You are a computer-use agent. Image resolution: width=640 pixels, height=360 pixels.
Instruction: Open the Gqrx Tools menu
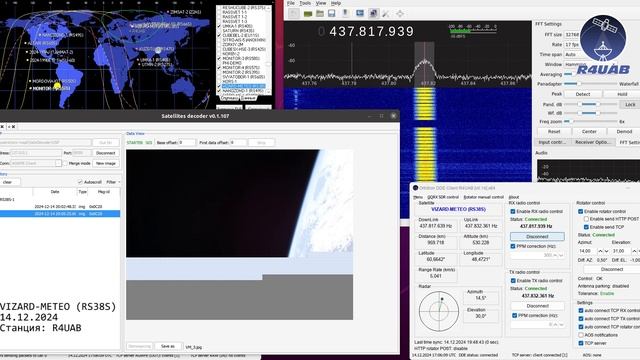pyautogui.click(x=305, y=3)
